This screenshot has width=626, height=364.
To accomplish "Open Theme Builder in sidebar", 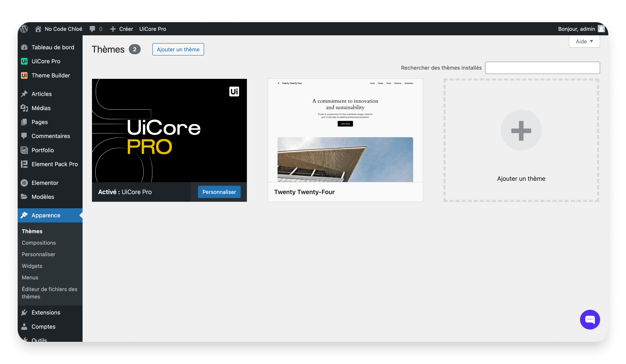I will tap(50, 76).
